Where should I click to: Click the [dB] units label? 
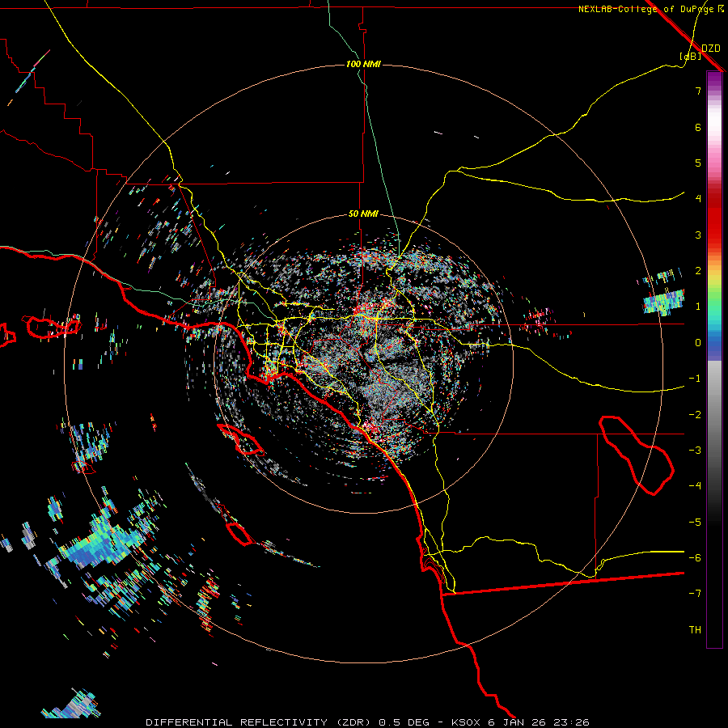(691, 57)
